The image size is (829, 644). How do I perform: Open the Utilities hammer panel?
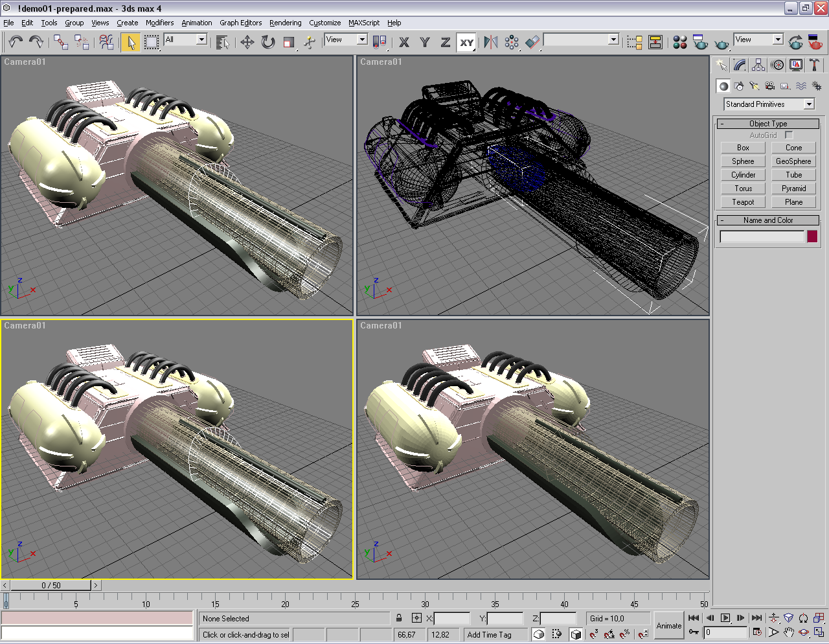pyautogui.click(x=814, y=65)
